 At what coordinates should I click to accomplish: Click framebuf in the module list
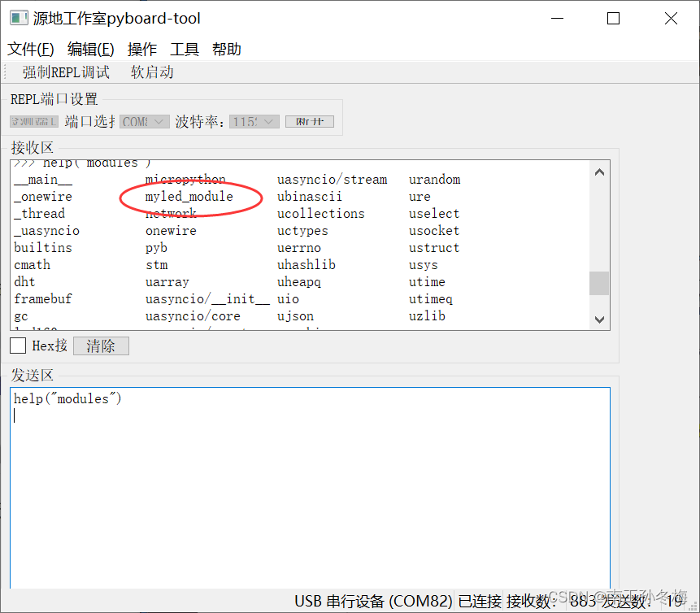tap(43, 298)
